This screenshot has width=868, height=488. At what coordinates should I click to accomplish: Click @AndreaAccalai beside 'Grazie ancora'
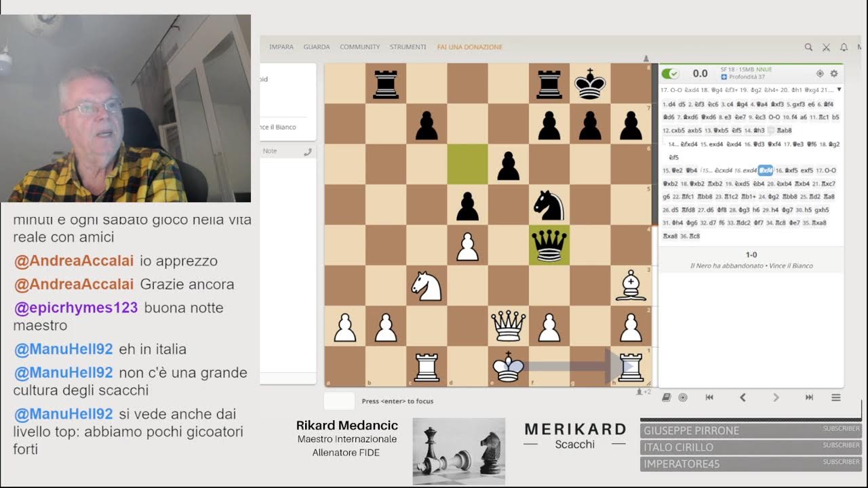(74, 284)
